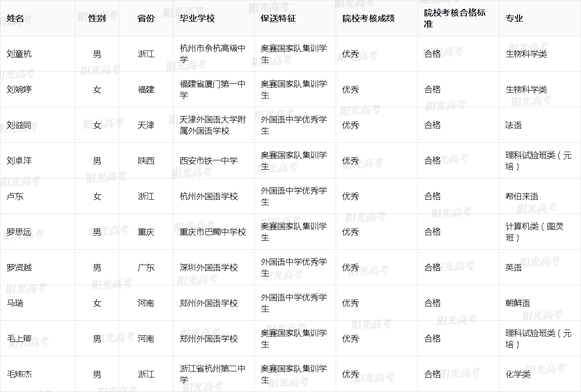
Task: Click the major 化学类 for 毛炜杰
Action: (x=513, y=374)
